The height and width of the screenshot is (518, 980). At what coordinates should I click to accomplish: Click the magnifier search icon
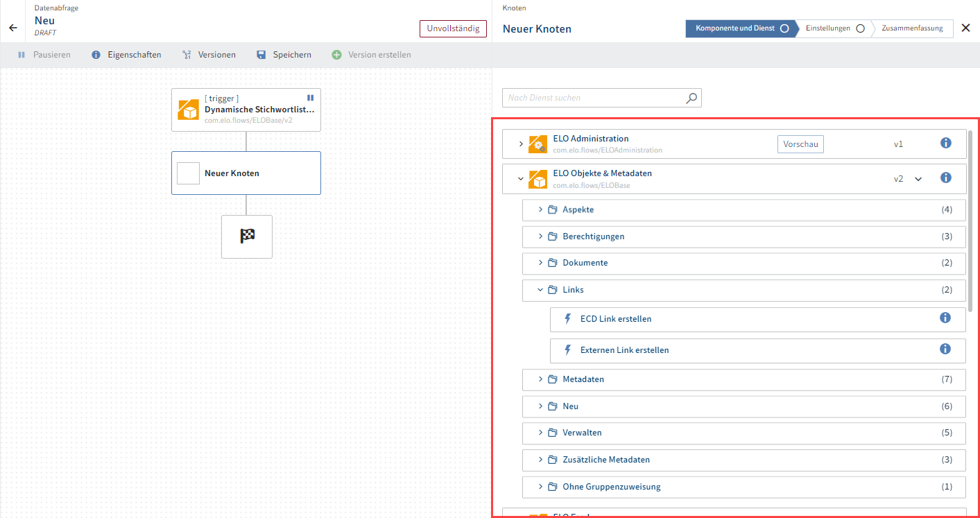pos(691,98)
